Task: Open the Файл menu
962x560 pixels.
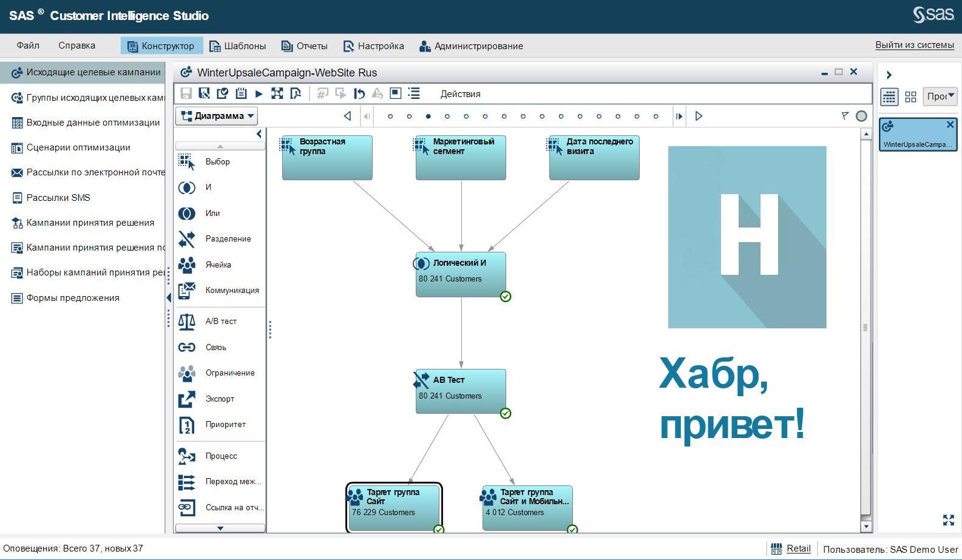Action: (x=28, y=46)
